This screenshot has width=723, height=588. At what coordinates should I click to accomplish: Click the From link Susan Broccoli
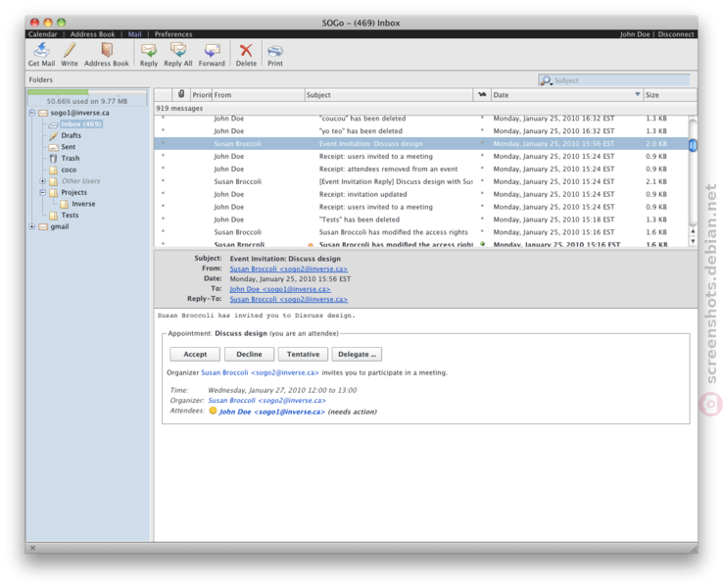[x=289, y=269]
